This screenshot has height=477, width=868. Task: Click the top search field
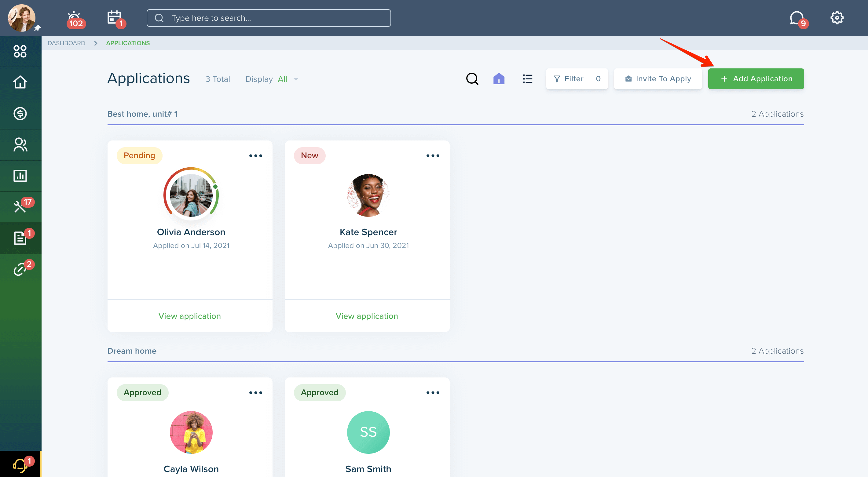(269, 18)
